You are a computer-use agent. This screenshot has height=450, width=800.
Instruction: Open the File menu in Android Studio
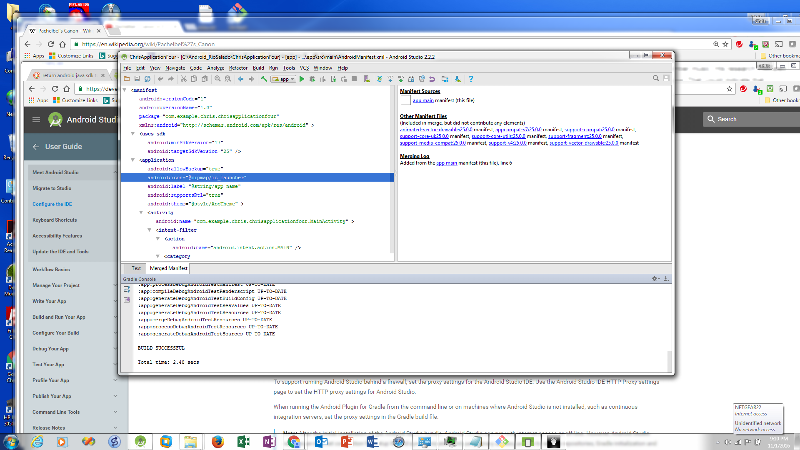(127, 68)
